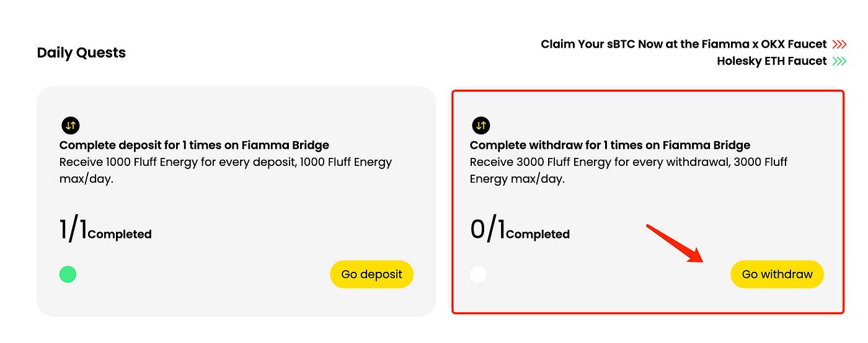Select the Daily Quests heading
The height and width of the screenshot is (343, 868).
point(81,53)
